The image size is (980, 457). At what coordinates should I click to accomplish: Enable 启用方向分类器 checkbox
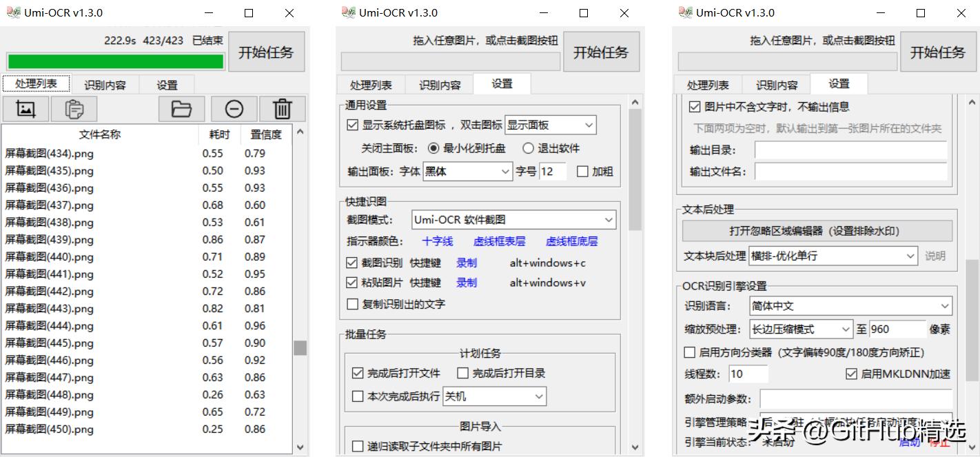point(690,352)
